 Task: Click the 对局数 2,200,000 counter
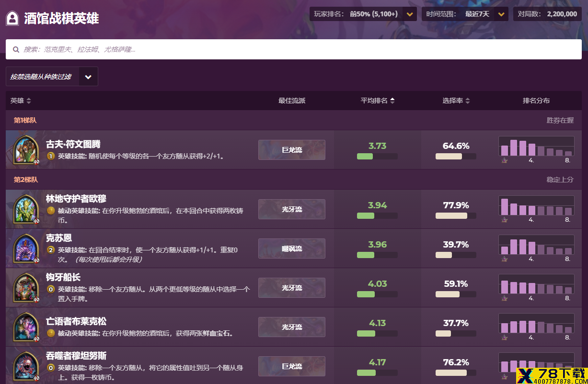tap(547, 14)
